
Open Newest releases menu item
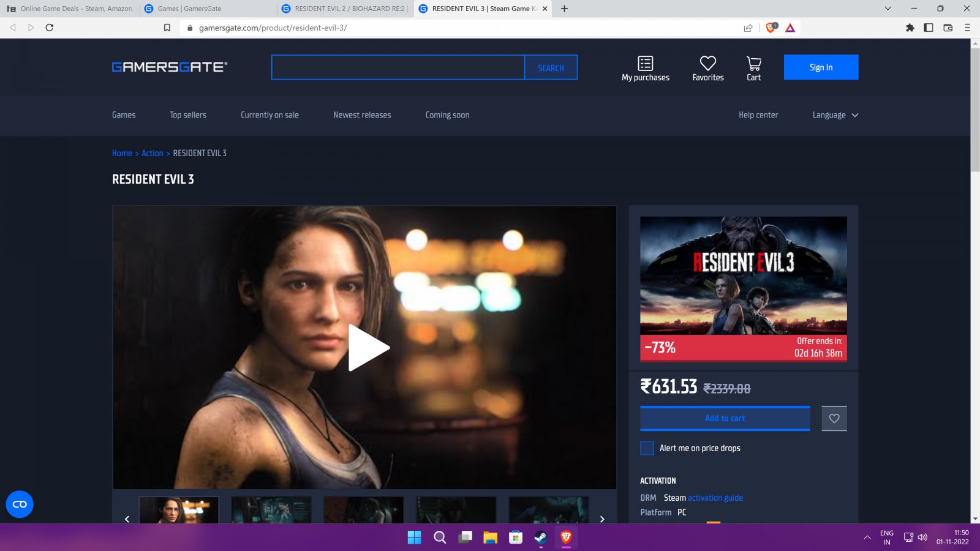[362, 115]
